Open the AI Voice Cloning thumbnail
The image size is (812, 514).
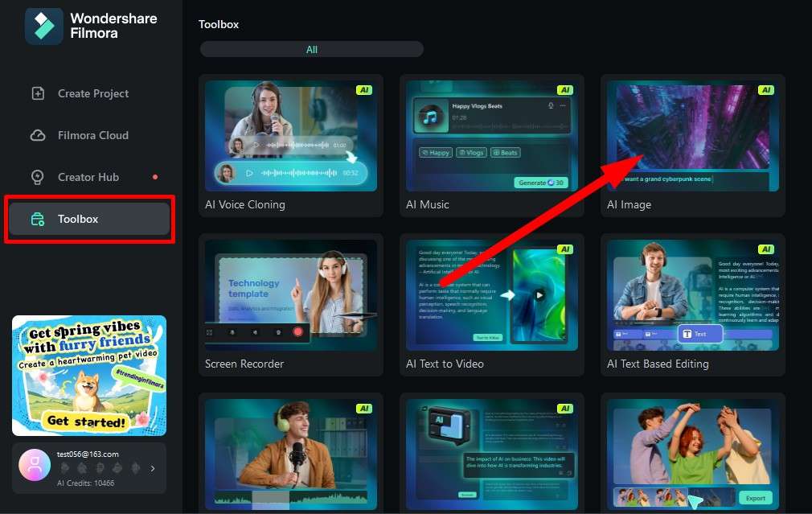coord(291,136)
